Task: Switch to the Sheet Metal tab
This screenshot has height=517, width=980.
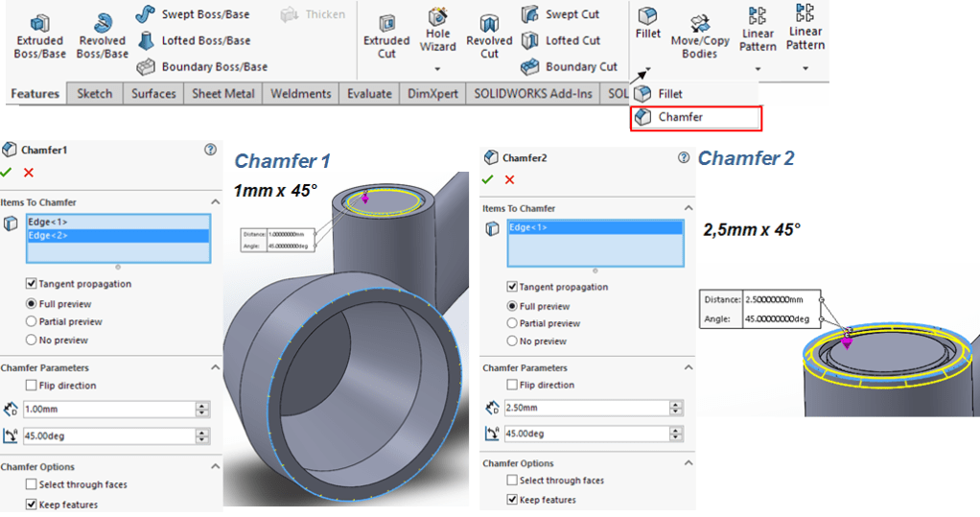Action: point(222,93)
